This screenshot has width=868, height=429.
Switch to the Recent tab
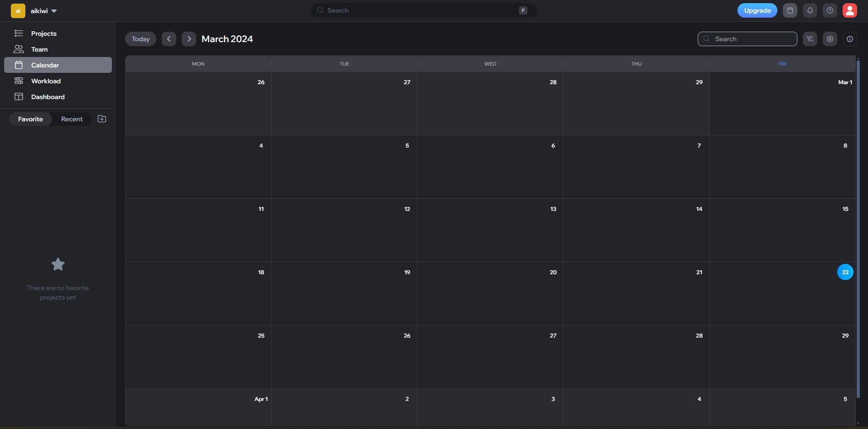(72, 119)
